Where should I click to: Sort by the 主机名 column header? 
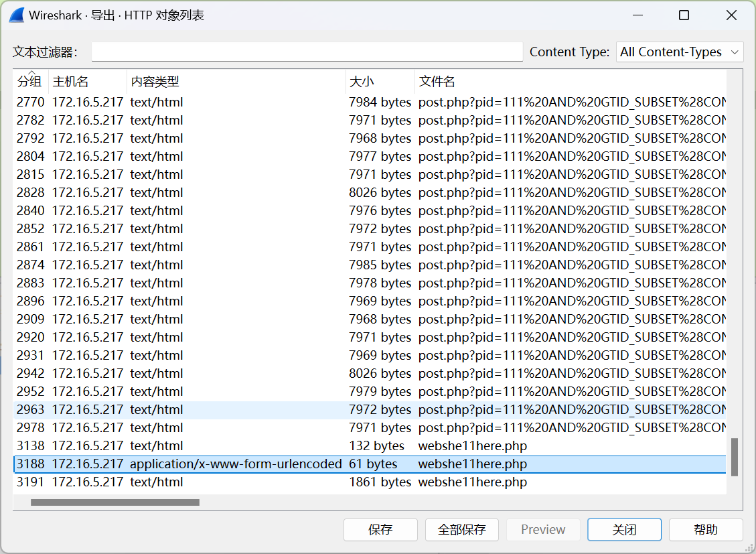[x=87, y=82]
